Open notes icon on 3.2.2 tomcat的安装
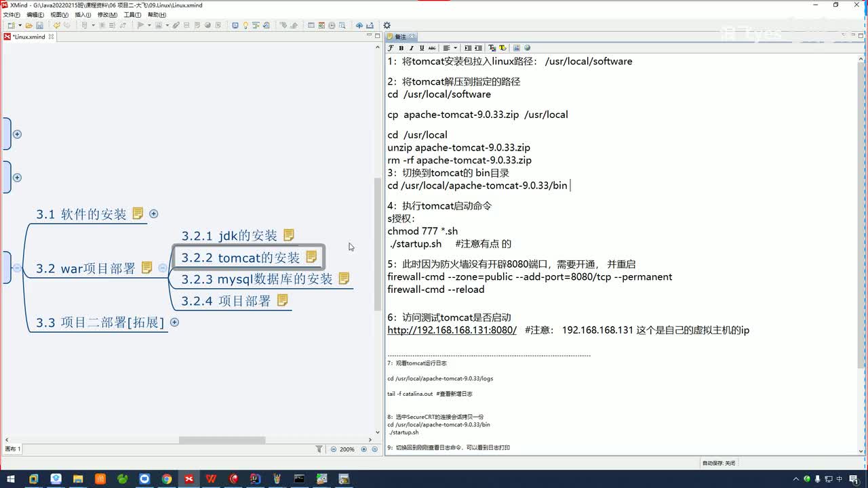868x488 pixels. pos(311,257)
